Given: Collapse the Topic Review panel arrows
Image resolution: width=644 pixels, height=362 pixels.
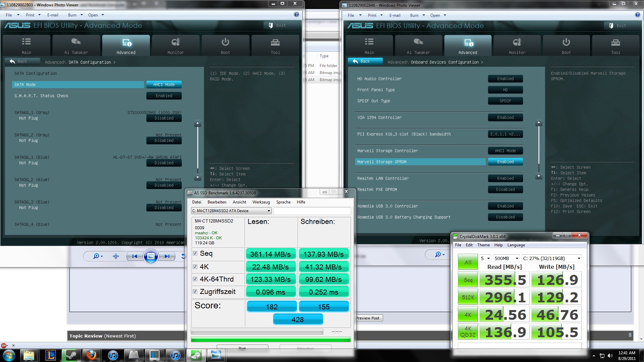Looking at the screenshot, I should 630,335.
